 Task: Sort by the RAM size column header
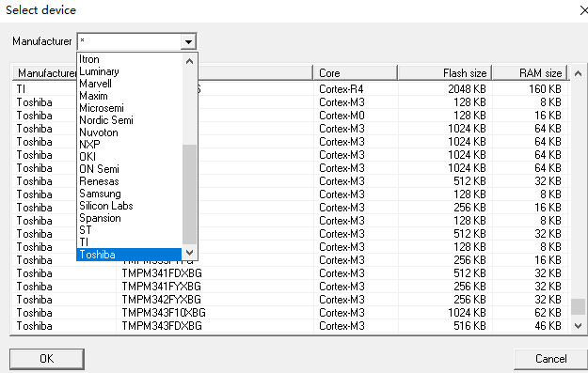point(531,73)
